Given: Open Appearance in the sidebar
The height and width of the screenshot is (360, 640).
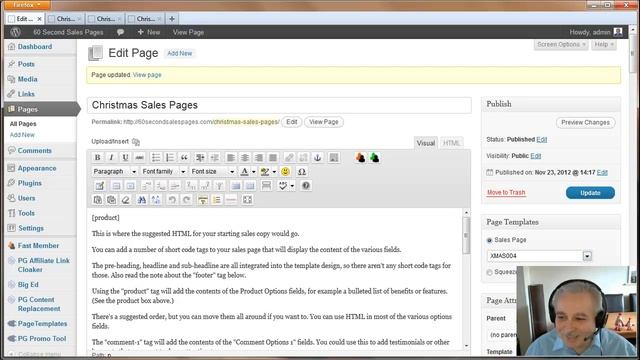Looking at the screenshot, I should (x=37, y=168).
